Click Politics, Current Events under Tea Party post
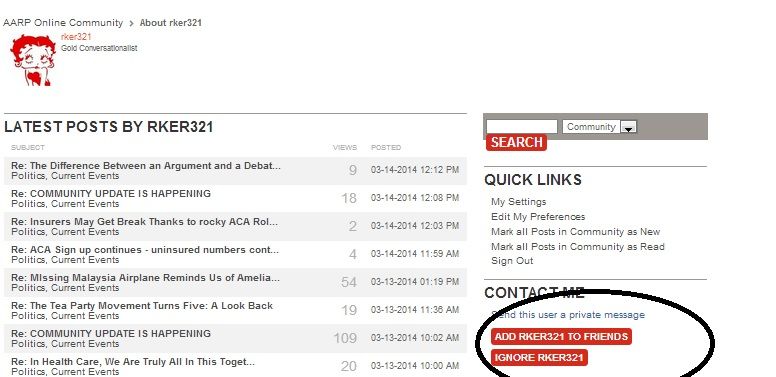776x377 pixels. click(x=65, y=316)
